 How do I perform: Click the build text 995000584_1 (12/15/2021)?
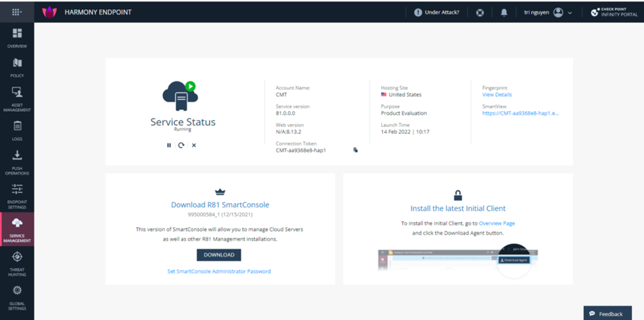click(220, 215)
